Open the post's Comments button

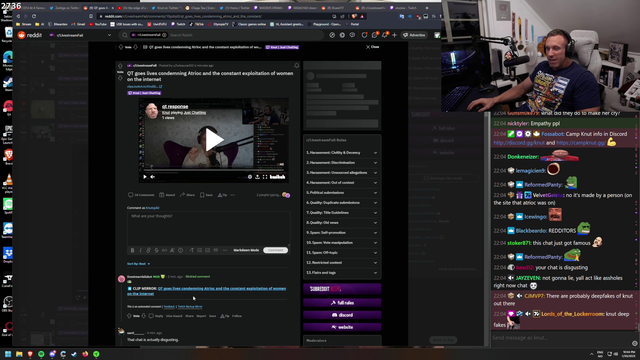point(141,195)
